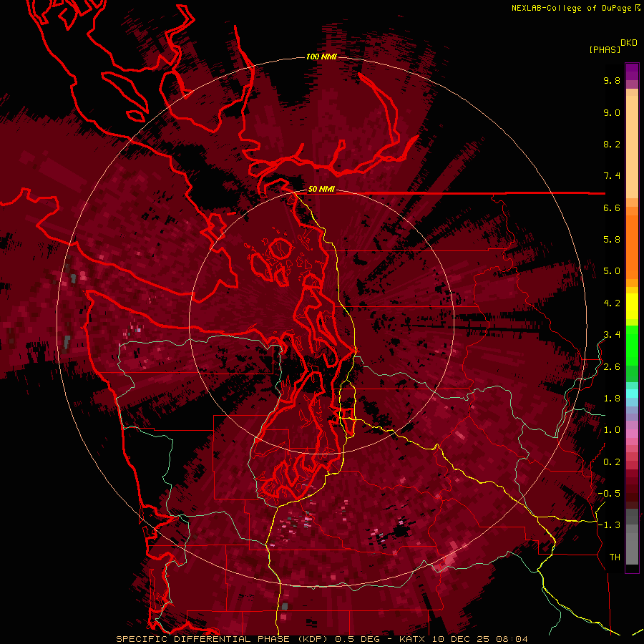Image resolution: width=644 pixels, height=644 pixels.
Task: Click the -0.5 scale value
Action: point(609,494)
